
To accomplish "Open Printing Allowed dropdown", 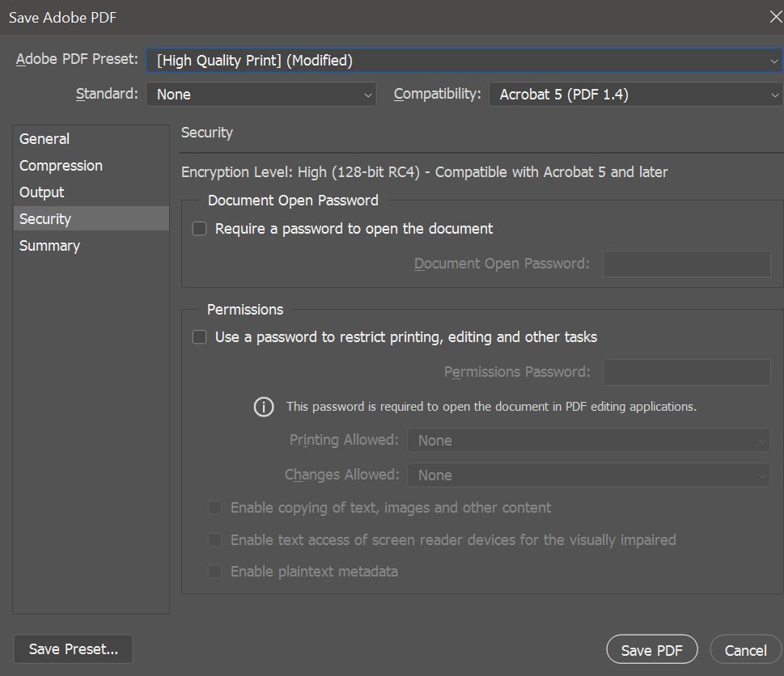I will click(x=589, y=440).
